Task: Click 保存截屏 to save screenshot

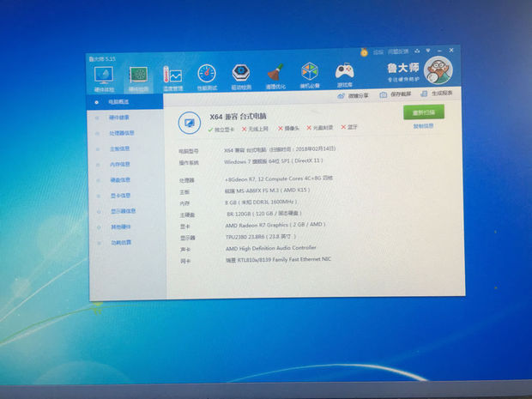Action: 396,94
